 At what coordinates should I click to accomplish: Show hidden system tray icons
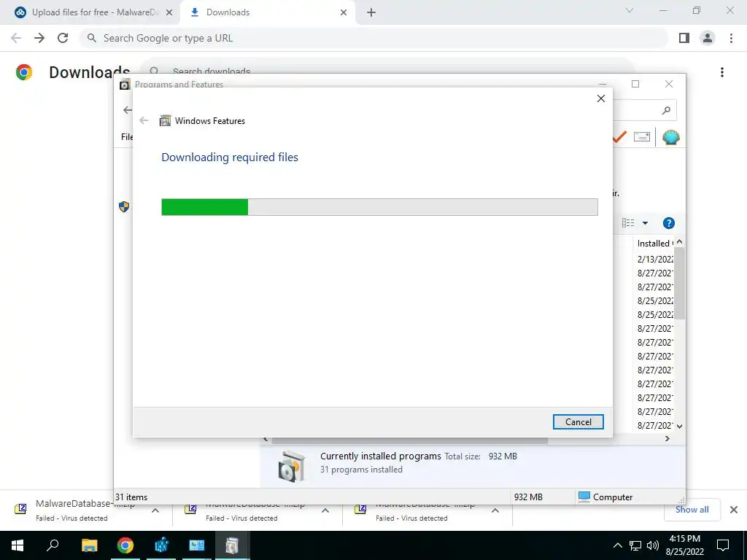pyautogui.click(x=617, y=545)
